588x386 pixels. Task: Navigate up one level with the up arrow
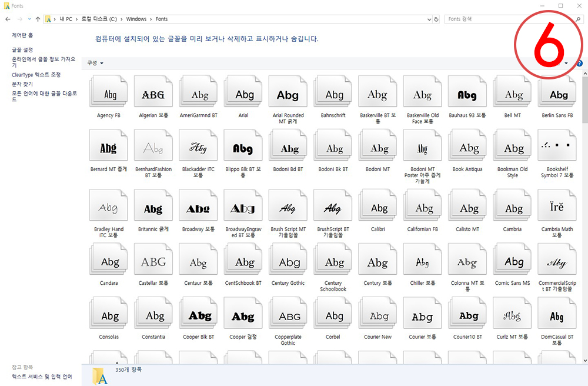pyautogui.click(x=37, y=19)
